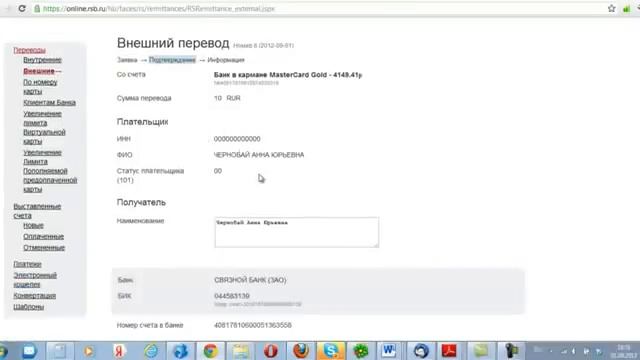The width and height of the screenshot is (640, 360).
Task: Switch to Skype in the taskbar
Action: (x=331, y=351)
